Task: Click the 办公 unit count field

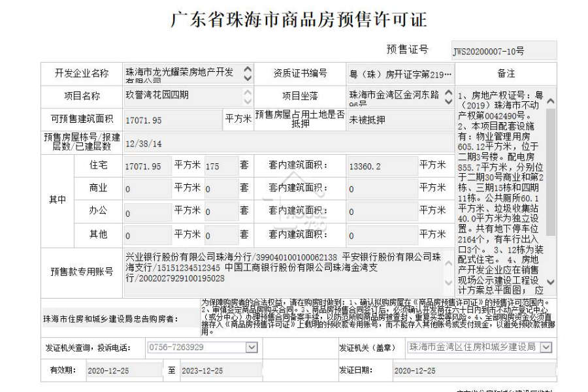Action: click(221, 212)
